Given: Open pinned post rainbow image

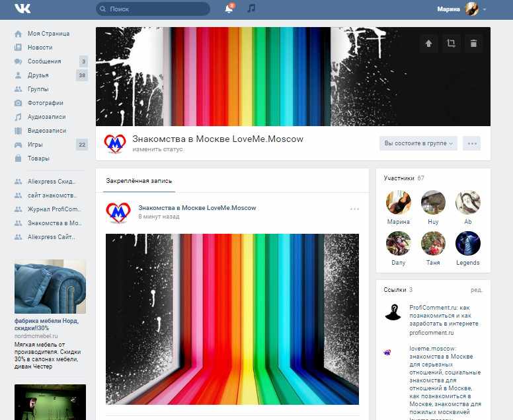Looking at the screenshot, I should click(x=232, y=319).
